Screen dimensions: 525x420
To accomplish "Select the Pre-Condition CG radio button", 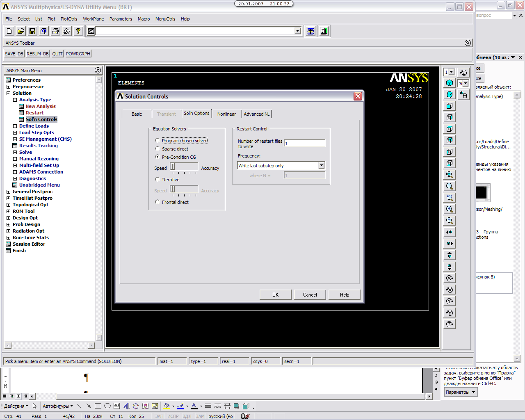I will [157, 157].
